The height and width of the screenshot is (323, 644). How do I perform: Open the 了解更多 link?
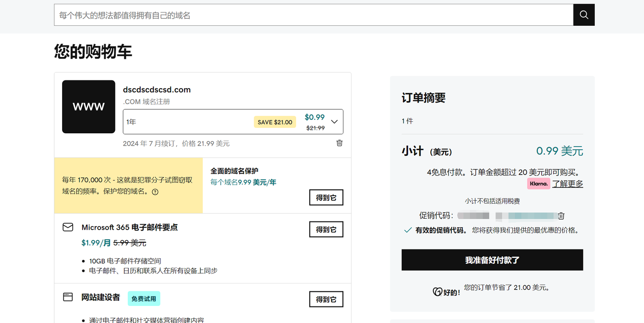point(567,184)
